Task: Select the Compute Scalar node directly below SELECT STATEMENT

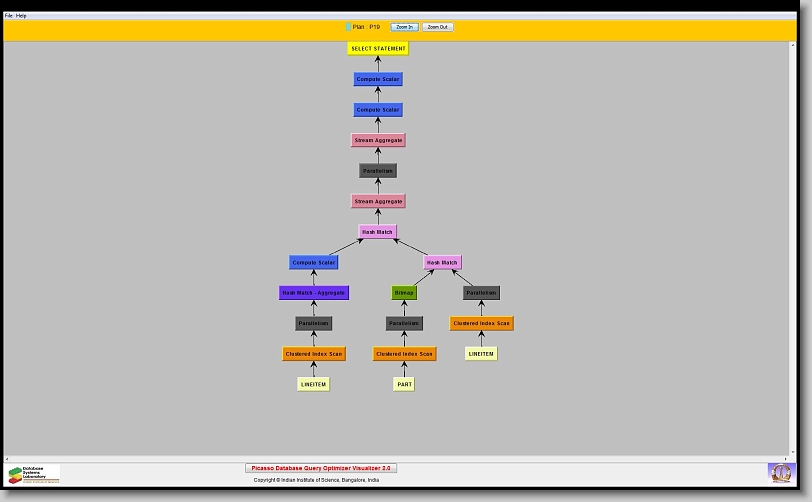Action: (378, 79)
